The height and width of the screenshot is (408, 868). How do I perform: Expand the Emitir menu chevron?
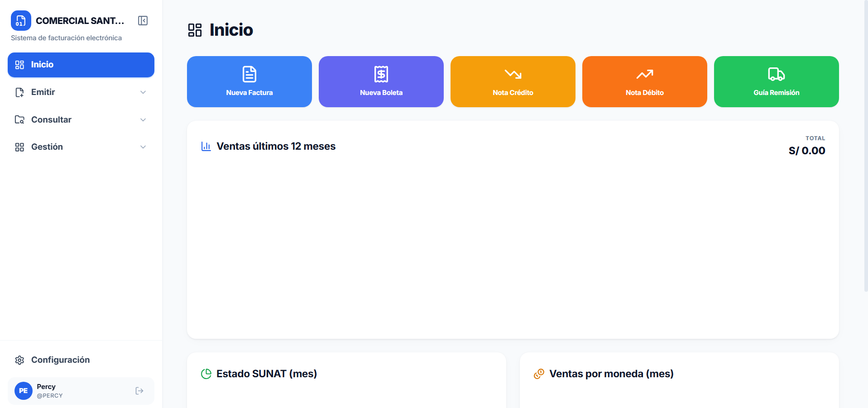[143, 92]
